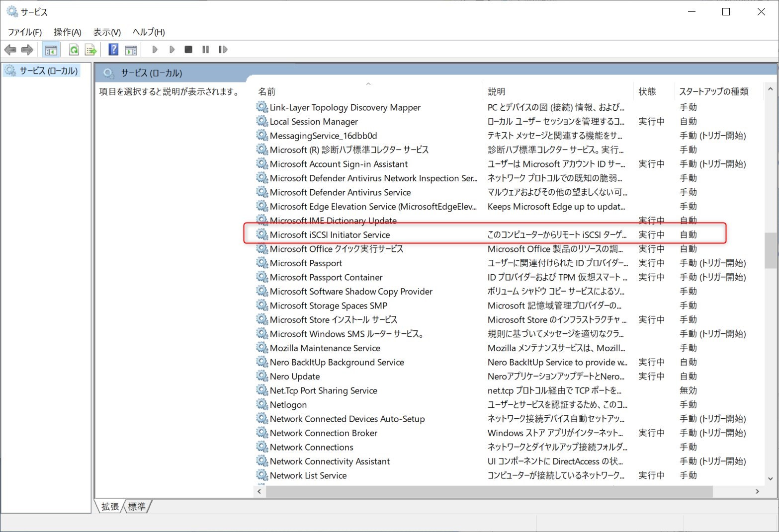This screenshot has height=532, width=779.
Task: Sort by the 名前 column header
Action: (267, 92)
